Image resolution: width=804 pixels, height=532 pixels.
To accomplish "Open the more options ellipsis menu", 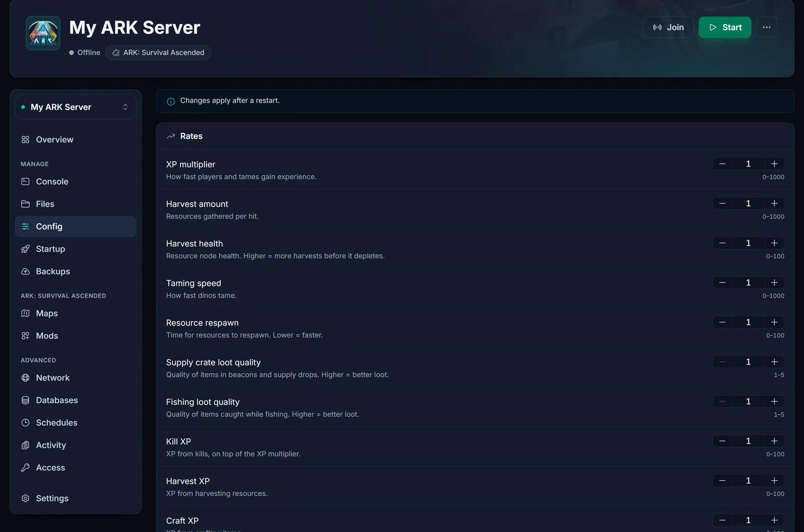I will point(767,27).
